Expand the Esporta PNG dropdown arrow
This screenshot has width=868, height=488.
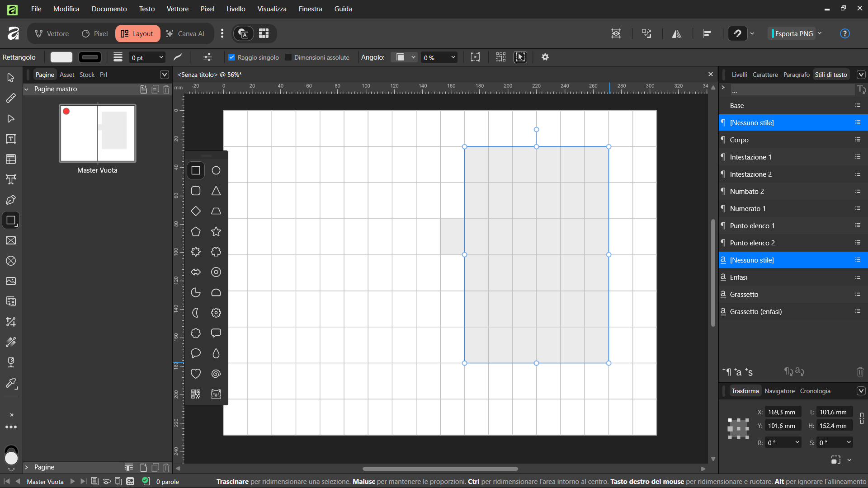[820, 33]
